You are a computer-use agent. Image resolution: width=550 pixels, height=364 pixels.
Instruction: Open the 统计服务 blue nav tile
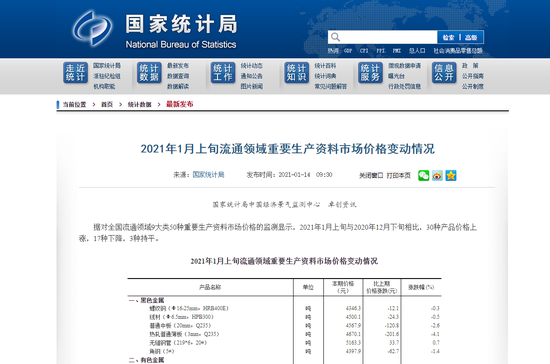pos(370,73)
